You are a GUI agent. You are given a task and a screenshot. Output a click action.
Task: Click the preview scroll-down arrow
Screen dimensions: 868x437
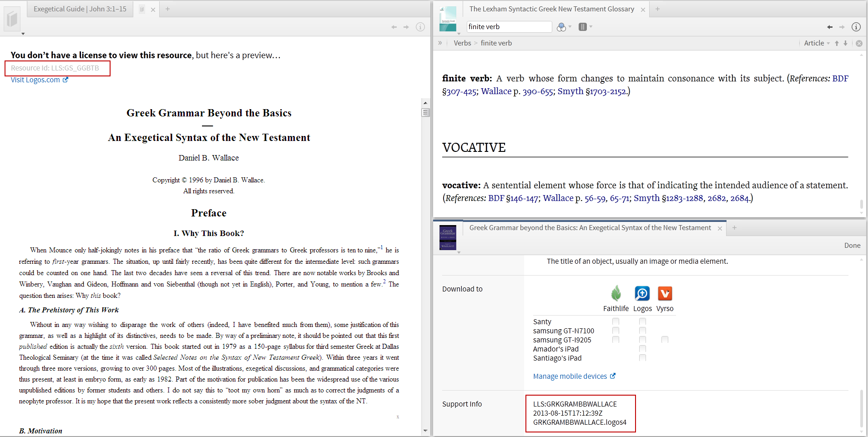(425, 431)
